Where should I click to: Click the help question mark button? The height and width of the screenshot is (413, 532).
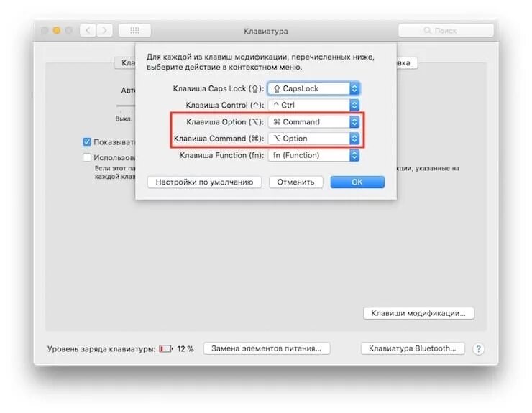coord(478,349)
